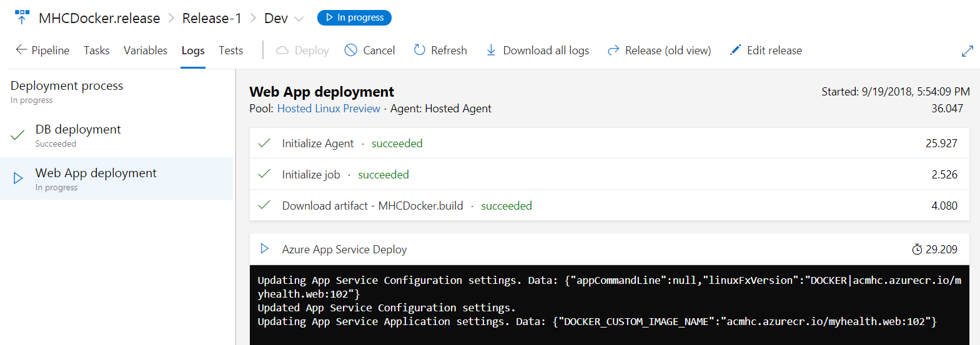Viewport: 980px width, 345px height.
Task: Click the succeeded status of Initialize Agent
Action: 397,143
